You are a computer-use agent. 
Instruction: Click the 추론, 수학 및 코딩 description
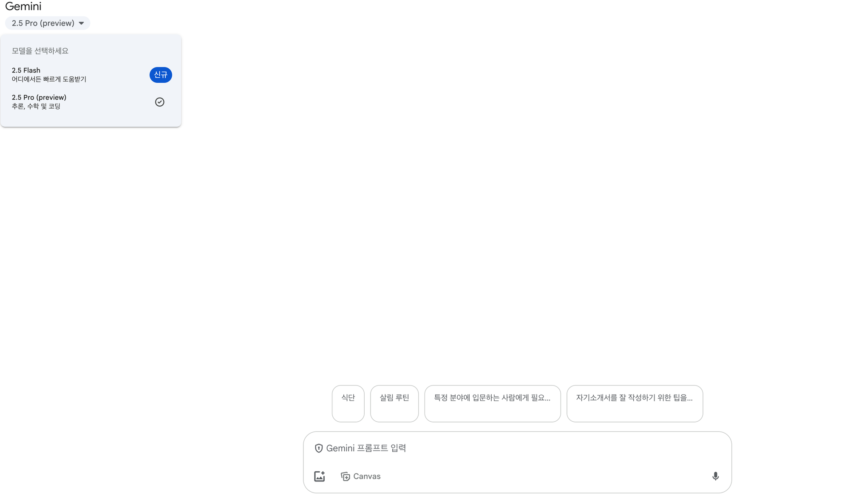coord(36,107)
